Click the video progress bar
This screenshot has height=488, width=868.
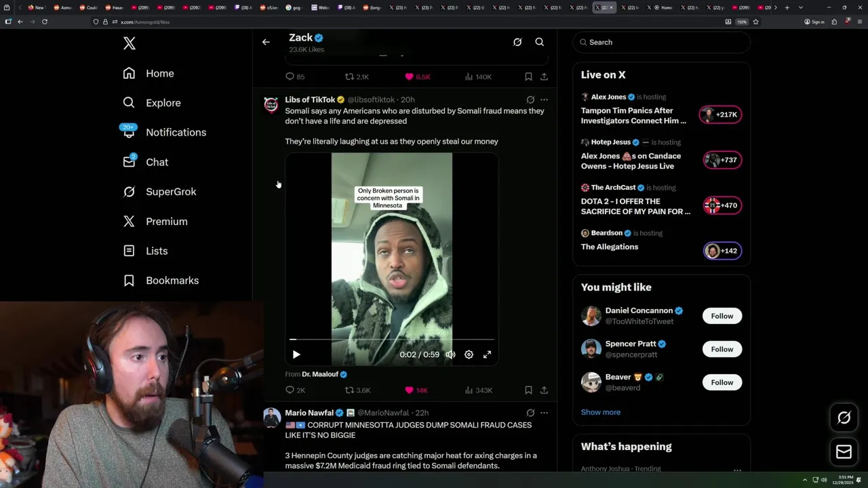point(392,339)
